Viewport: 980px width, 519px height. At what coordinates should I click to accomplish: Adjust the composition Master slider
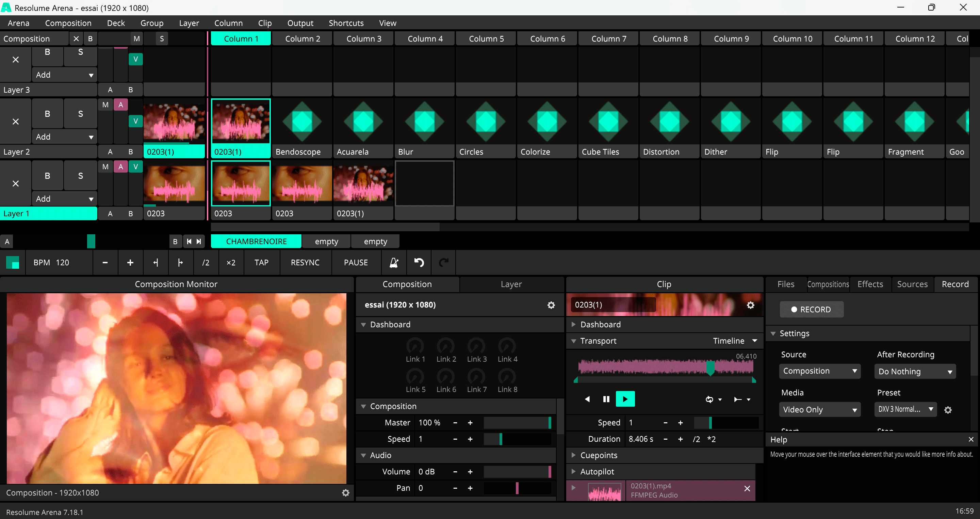click(x=517, y=423)
